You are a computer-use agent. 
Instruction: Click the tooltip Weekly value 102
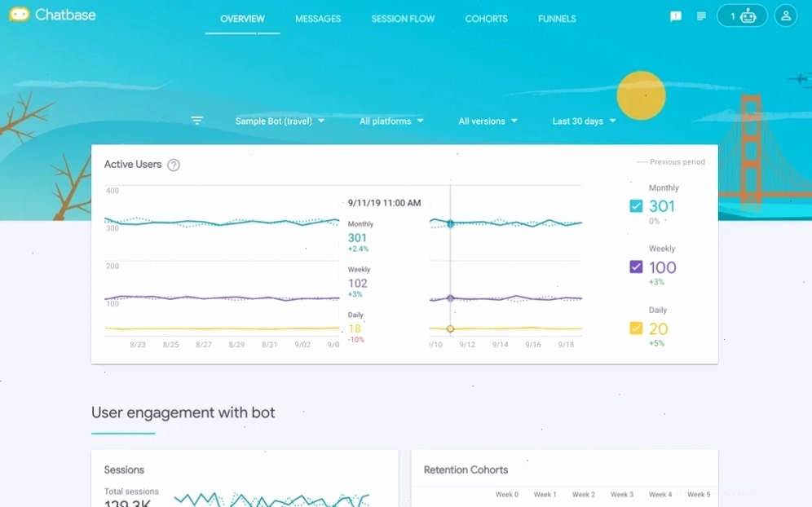point(357,284)
